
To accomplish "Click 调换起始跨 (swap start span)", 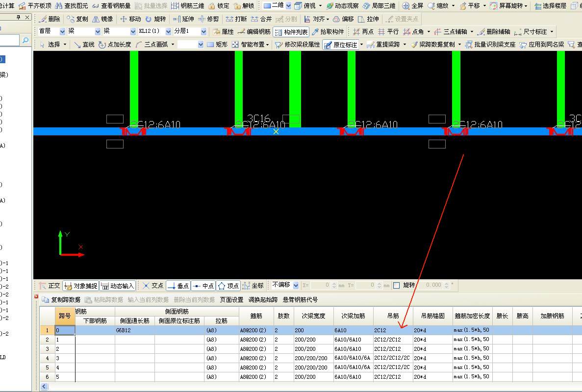I will pos(263,300).
